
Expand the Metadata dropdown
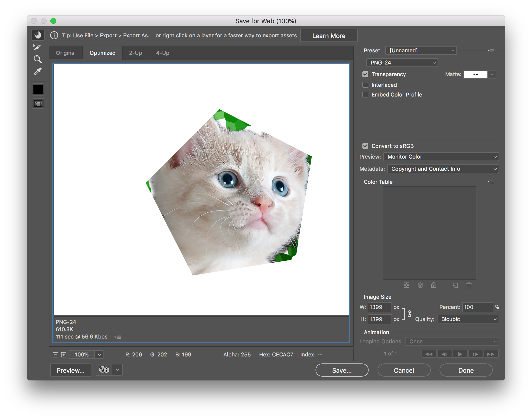tap(443, 169)
